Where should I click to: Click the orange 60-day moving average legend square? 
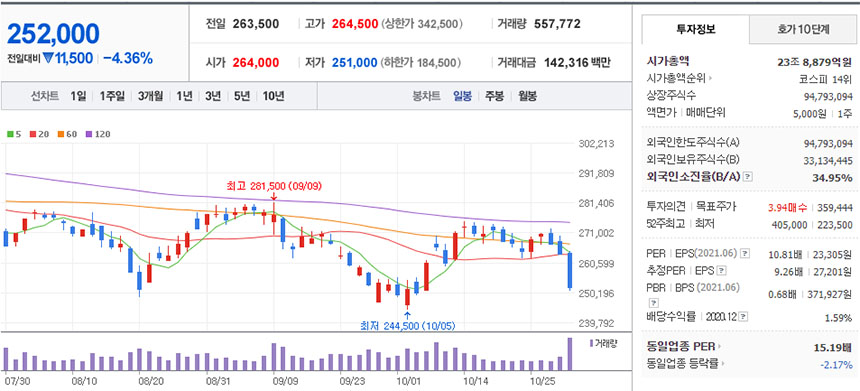coord(60,134)
